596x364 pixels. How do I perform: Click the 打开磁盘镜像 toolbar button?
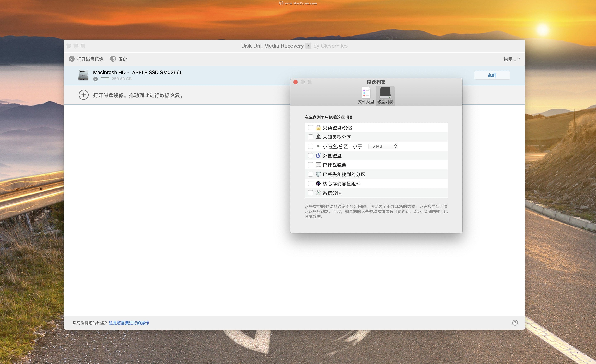click(86, 59)
